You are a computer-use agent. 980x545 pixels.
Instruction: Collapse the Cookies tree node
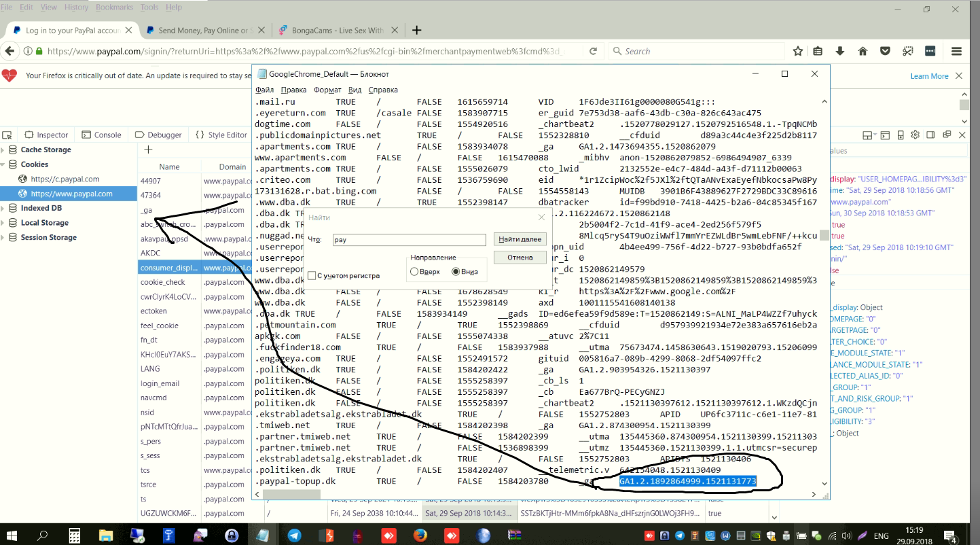3,164
